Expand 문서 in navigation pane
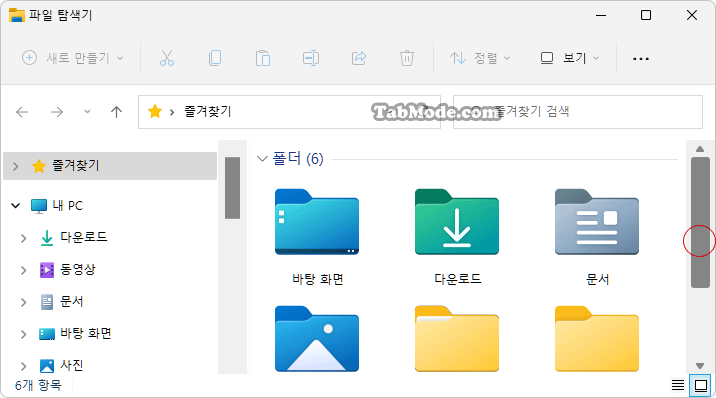This screenshot has height=398, width=716. (24, 302)
